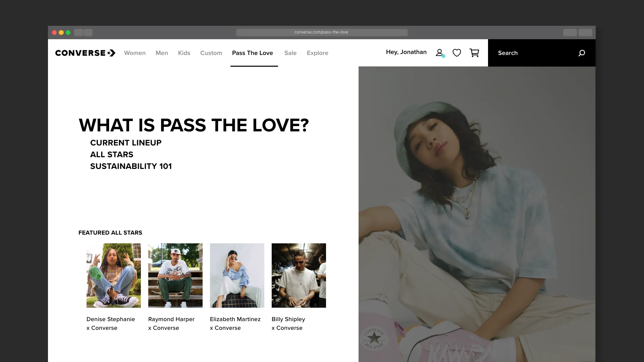Click Elizabeth Martinez x Converse caption
The image size is (644, 362).
click(235, 323)
